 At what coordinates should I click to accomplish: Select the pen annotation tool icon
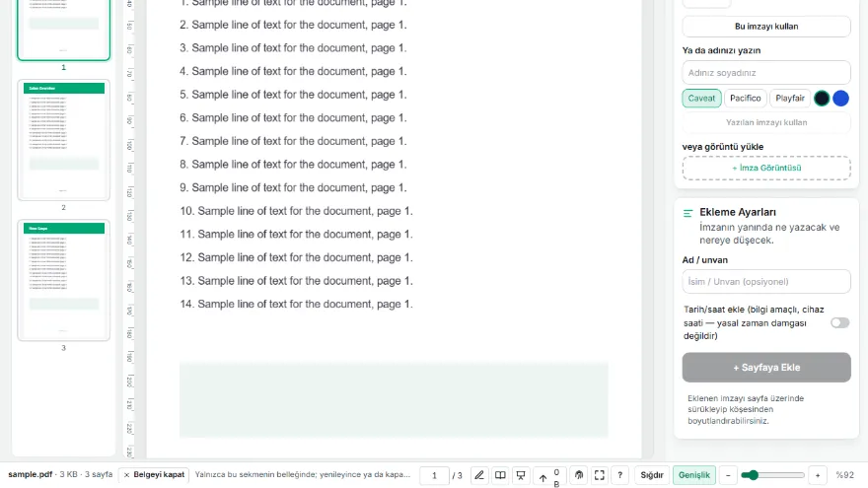pos(479,475)
